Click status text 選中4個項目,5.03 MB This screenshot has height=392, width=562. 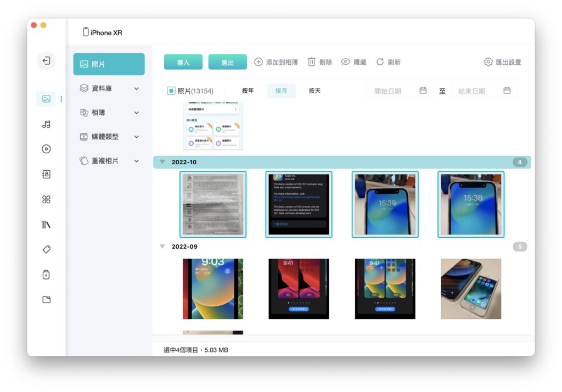(196, 350)
